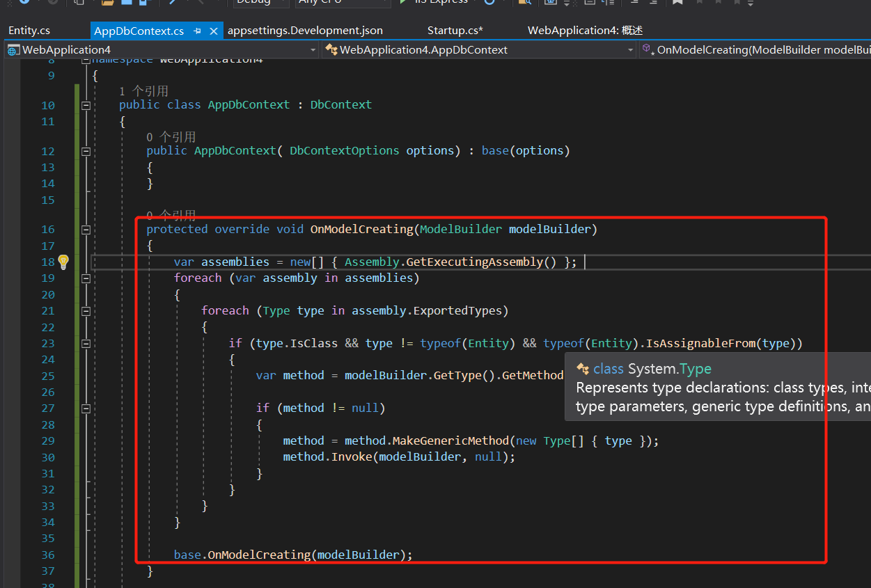Viewport: 871px width, 588px height.
Task: Click 'Invoke' on line 30
Action: 352,456
